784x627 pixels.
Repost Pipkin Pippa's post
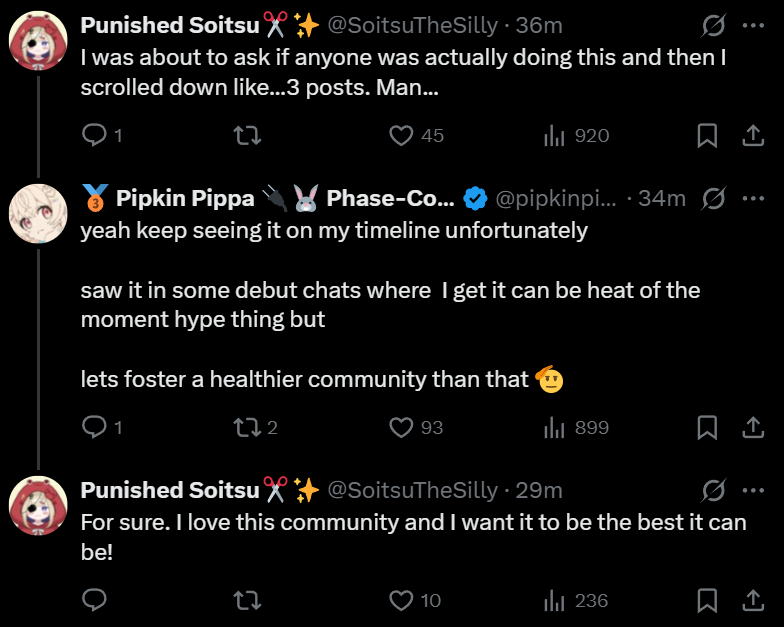[245, 428]
